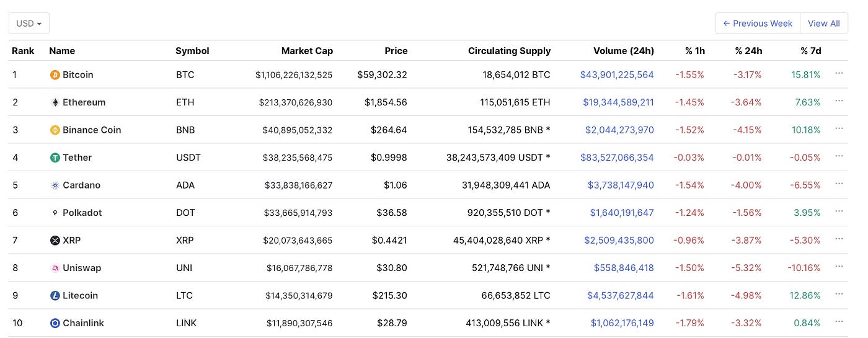This screenshot has height=338, width=868.
Task: Click the Binance Coin logo icon
Action: (55, 130)
